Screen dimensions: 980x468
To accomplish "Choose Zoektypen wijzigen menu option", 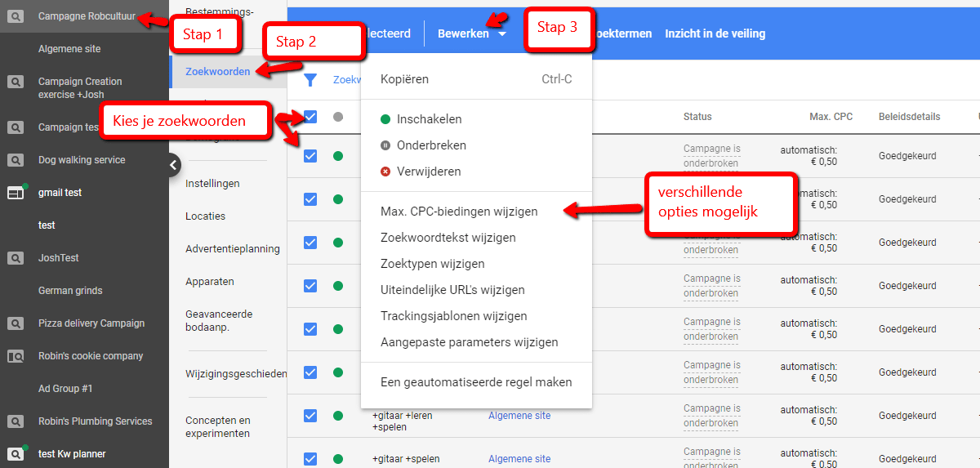I will [476, 264].
